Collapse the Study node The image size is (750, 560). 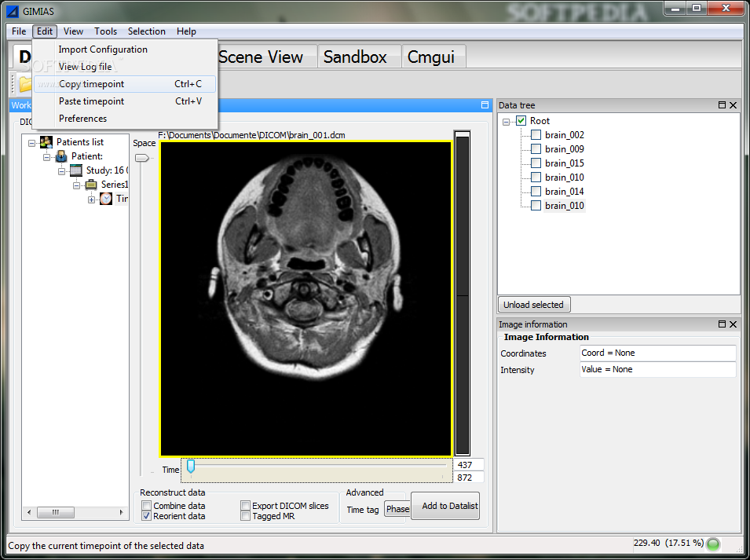coord(61,171)
